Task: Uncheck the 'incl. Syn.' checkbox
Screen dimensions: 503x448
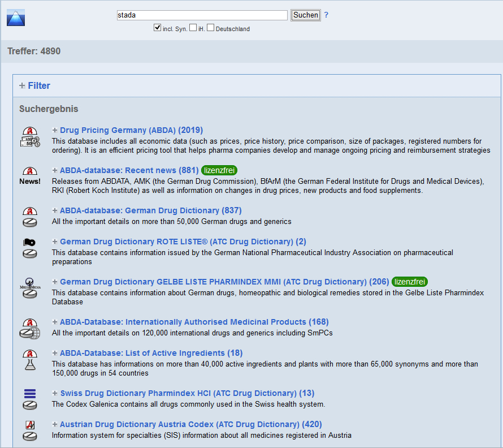Action: point(157,28)
